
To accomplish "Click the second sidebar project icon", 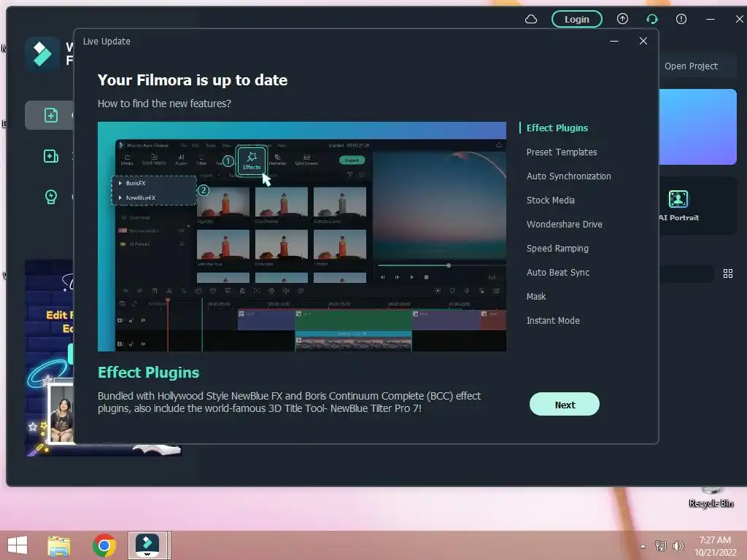I will (51, 156).
